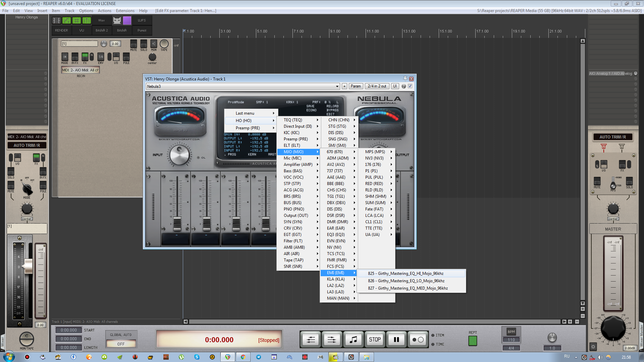
Task: Click the UI button in FX window
Action: (395, 86)
